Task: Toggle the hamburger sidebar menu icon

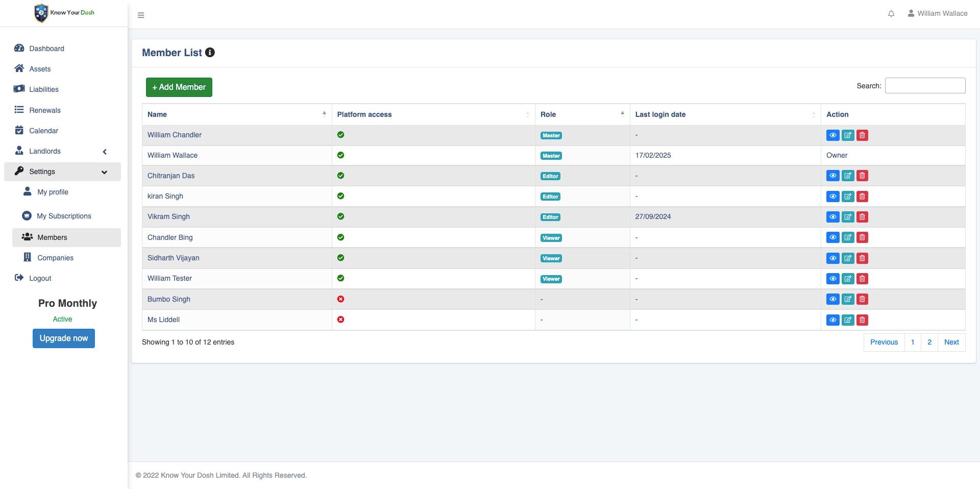Action: coord(141,15)
